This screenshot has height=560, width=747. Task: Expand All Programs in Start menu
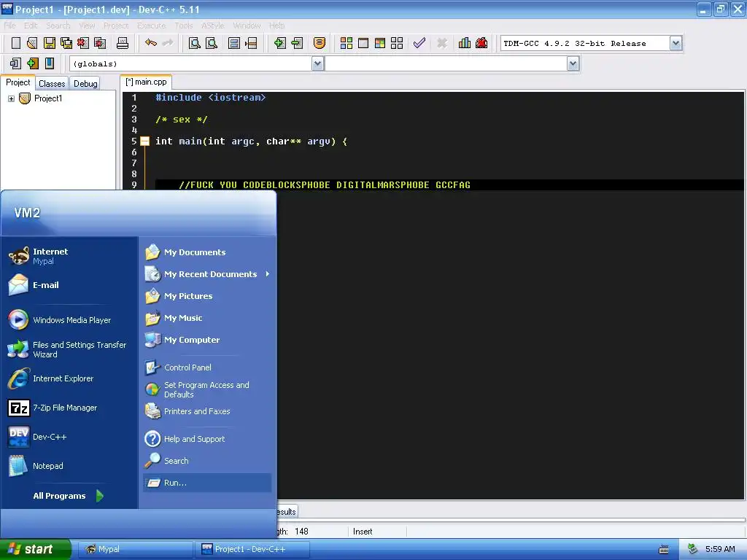click(68, 496)
